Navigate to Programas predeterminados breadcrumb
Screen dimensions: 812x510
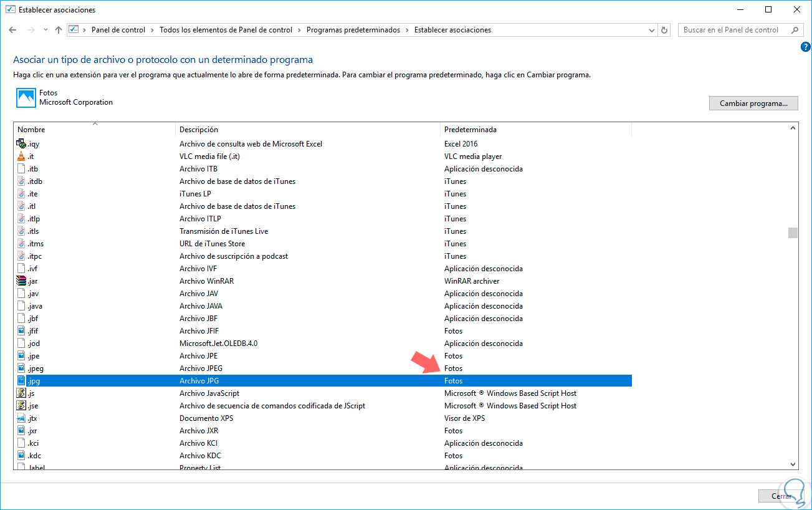click(x=353, y=30)
